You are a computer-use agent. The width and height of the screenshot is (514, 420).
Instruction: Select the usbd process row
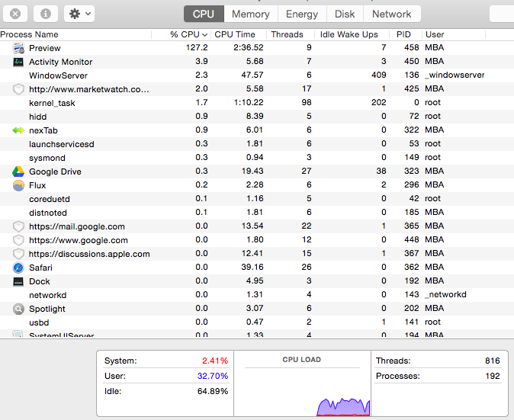(x=257, y=322)
